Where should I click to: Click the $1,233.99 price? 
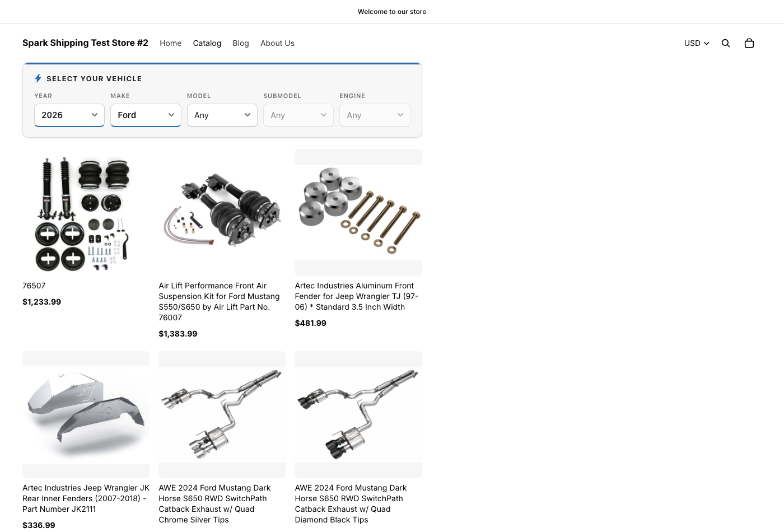click(42, 302)
